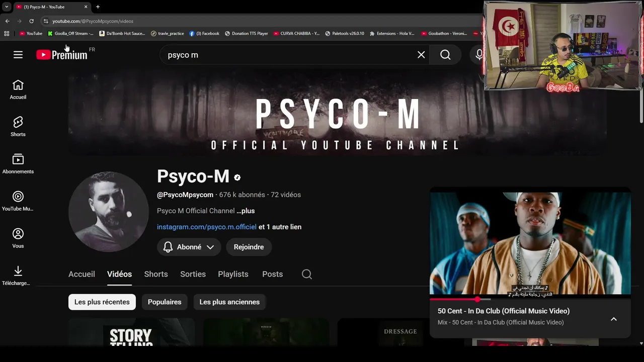Open the Vous section in sidebar
This screenshot has height=362, width=644.
18,238
